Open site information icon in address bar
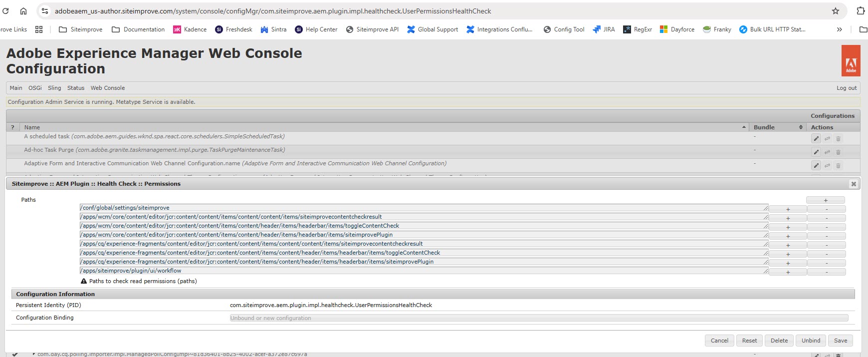Image resolution: width=868 pixels, height=357 pixels. coord(45,11)
